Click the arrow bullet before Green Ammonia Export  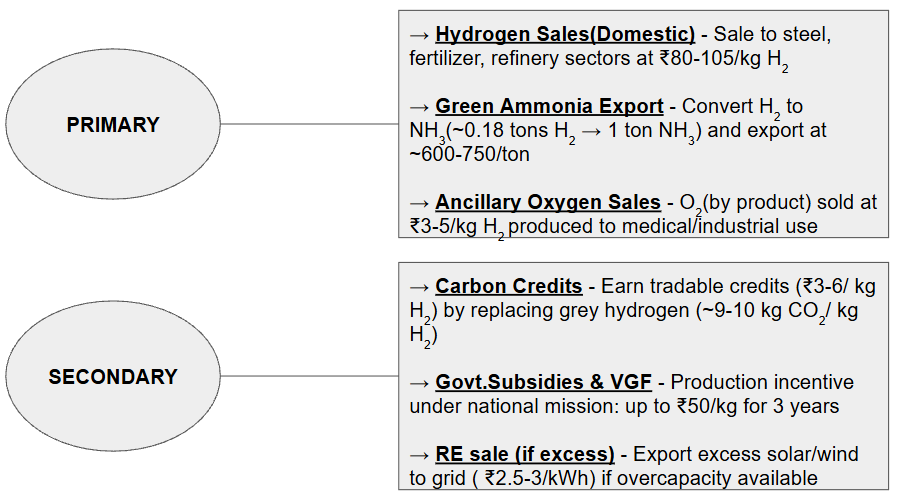pos(420,106)
